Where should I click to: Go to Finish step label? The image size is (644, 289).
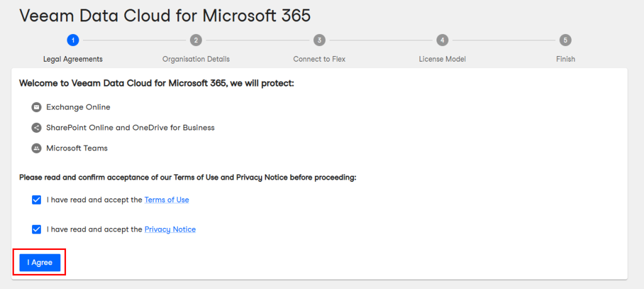565,59
